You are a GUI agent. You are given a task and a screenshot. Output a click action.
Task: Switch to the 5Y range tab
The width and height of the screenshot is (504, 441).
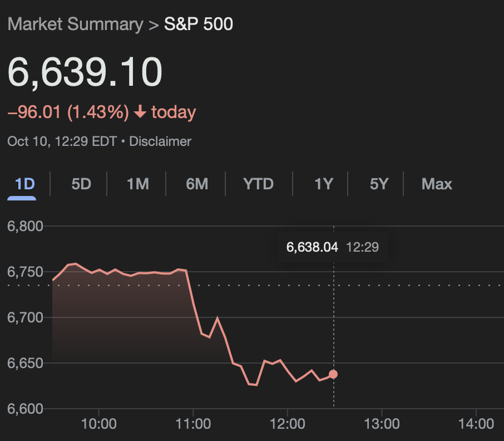point(379,184)
